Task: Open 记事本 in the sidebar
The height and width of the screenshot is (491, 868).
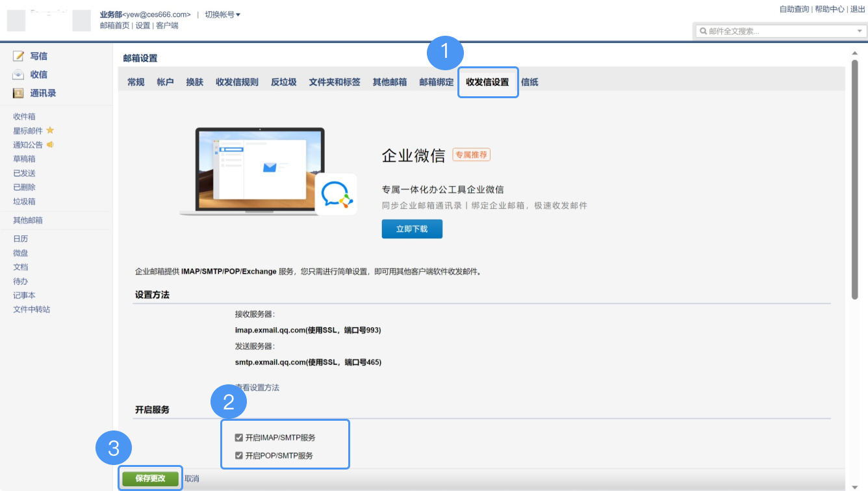Action: pos(24,295)
